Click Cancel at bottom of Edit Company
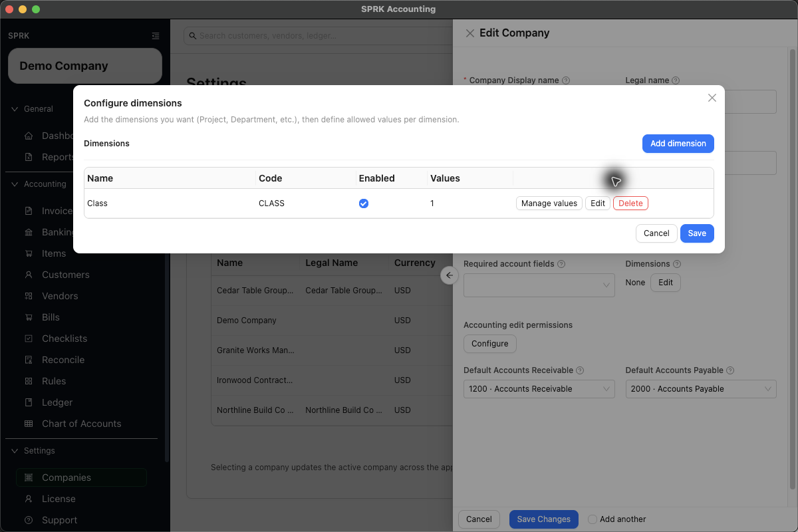The image size is (798, 532). pos(479,519)
